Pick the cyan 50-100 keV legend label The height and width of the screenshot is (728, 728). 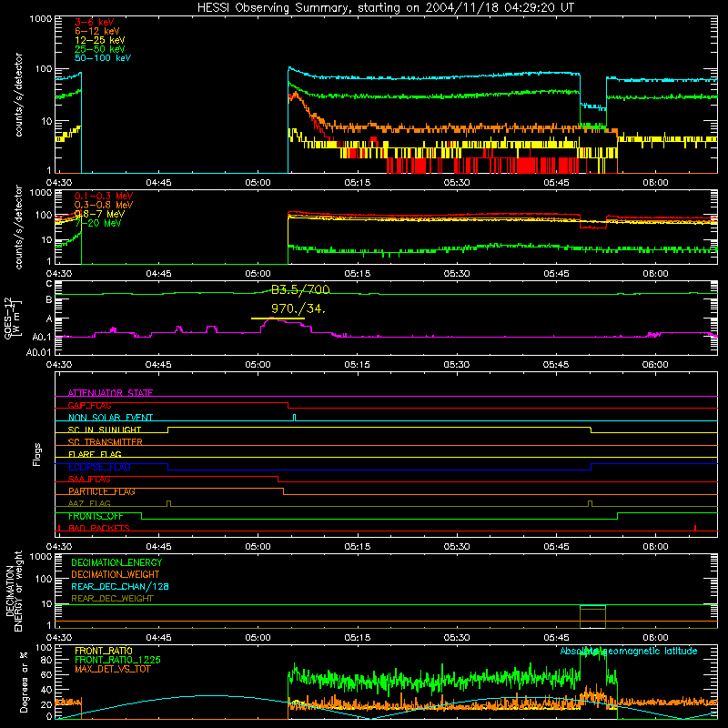(103, 58)
